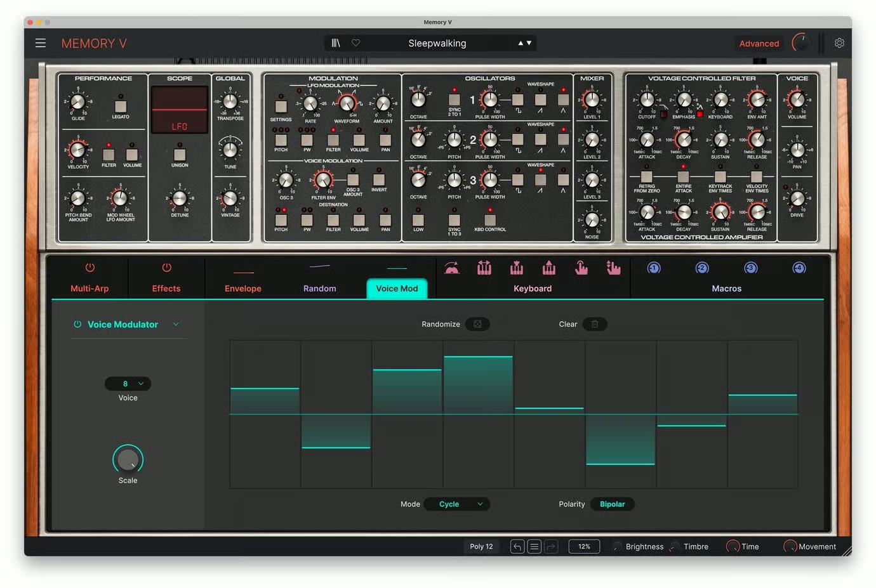Open the Voice count dropdown showing 8
The image size is (876, 588).
click(128, 384)
